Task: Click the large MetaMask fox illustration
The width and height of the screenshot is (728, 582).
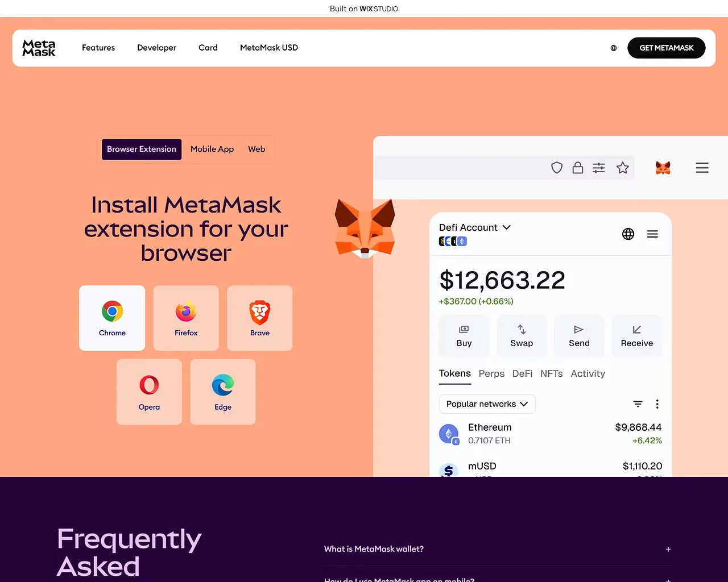Action: [x=365, y=228]
